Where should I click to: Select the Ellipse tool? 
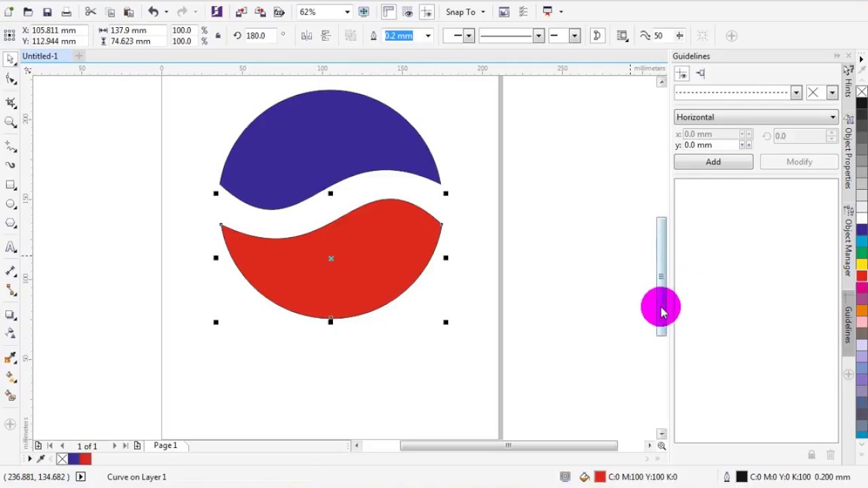click(10, 204)
